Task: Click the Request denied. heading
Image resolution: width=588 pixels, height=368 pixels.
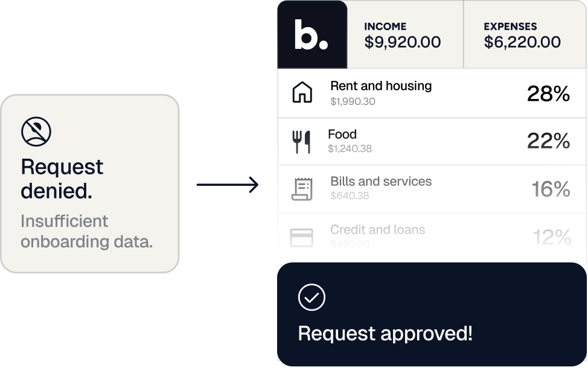Action: point(62,179)
